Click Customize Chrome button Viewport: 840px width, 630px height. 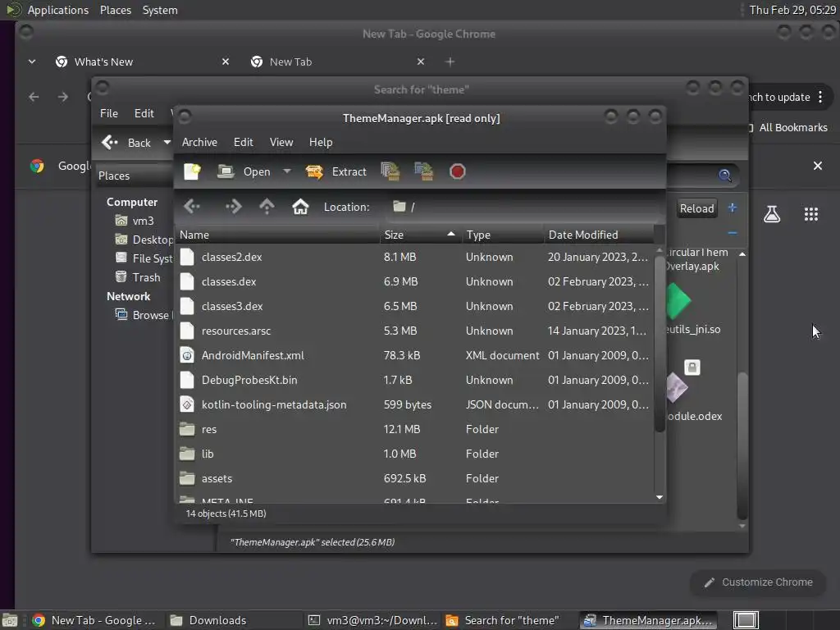click(757, 582)
